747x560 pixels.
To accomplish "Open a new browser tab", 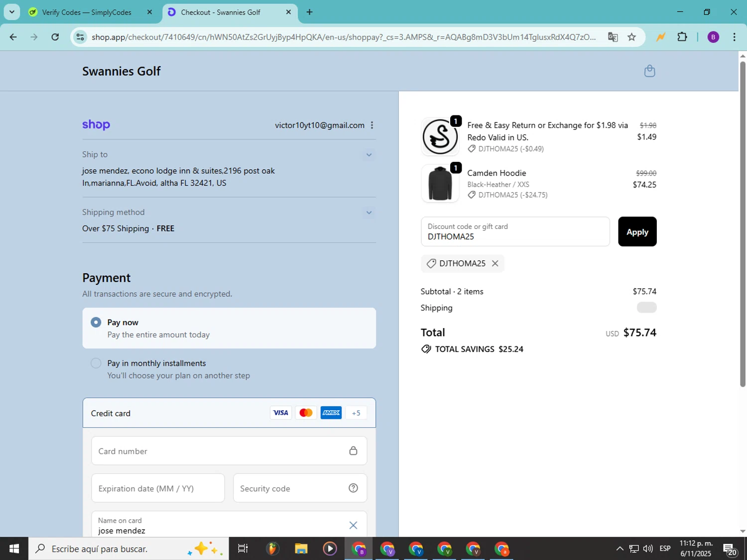I will tap(309, 12).
